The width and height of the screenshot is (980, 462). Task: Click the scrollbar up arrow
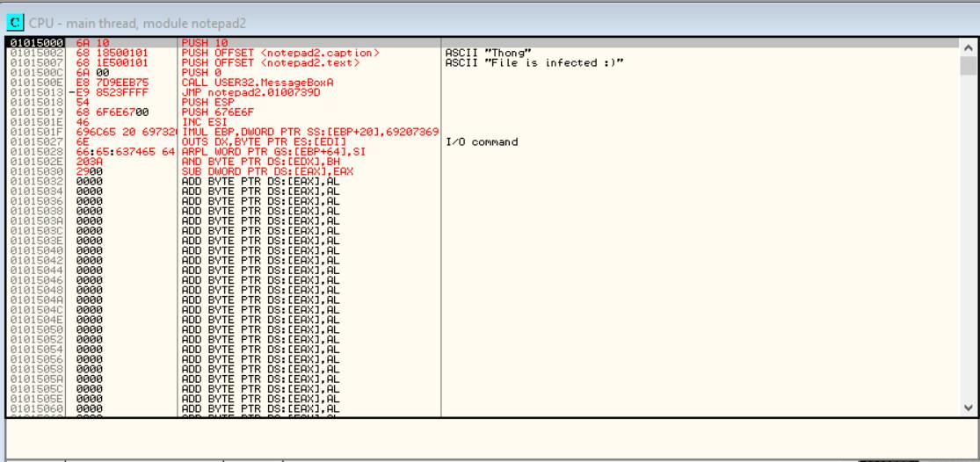(968, 47)
